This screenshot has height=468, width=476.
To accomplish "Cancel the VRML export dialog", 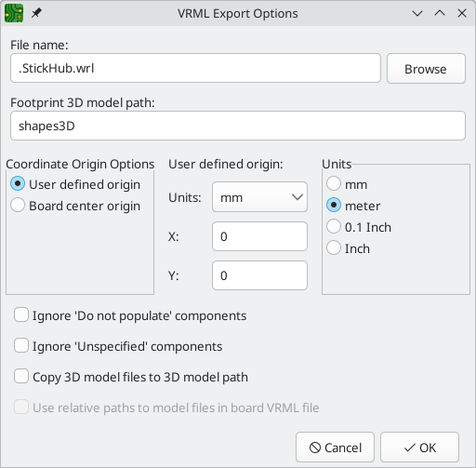I will [x=335, y=448].
